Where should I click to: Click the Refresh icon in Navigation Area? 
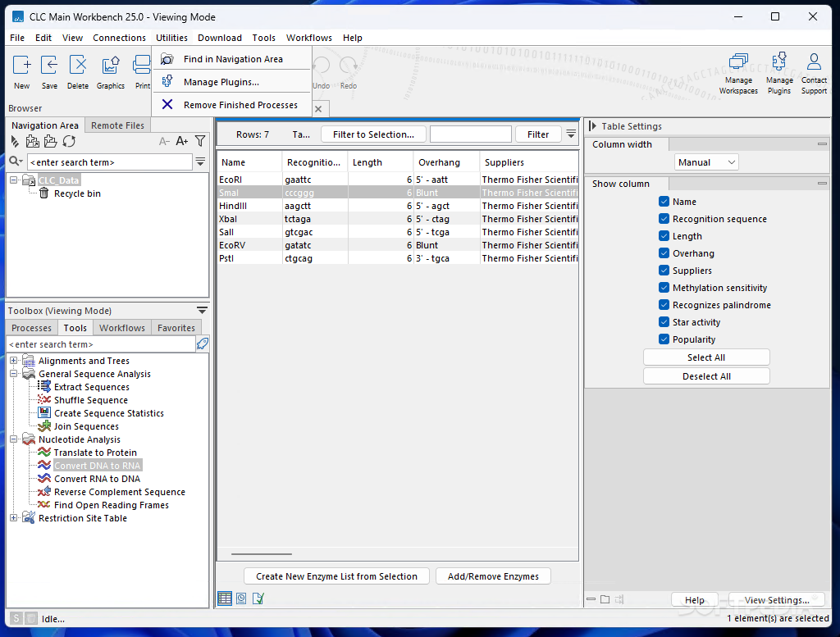pyautogui.click(x=69, y=141)
